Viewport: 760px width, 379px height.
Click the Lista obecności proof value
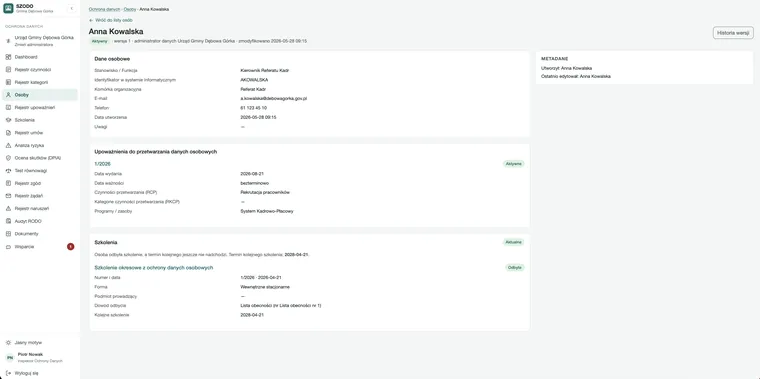(281, 306)
